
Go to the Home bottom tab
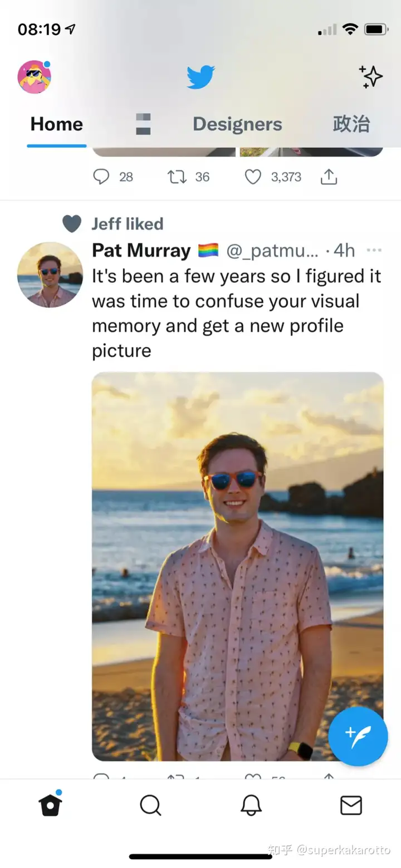[50, 805]
